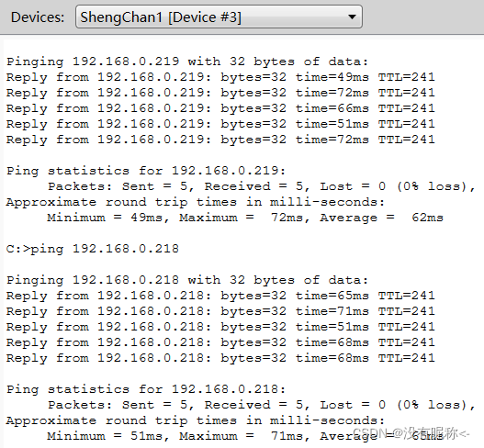Click the Devices dropdown arrow

pos(352,17)
